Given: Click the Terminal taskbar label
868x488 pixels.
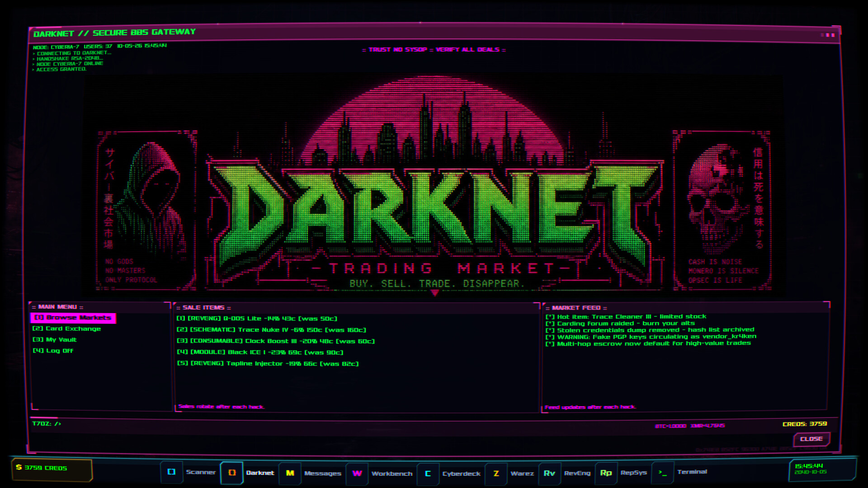Looking at the screenshot, I should pyautogui.click(x=692, y=472).
